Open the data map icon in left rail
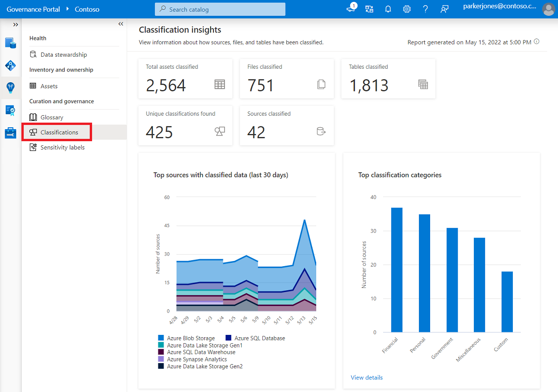Viewport: 558px width, 392px height. click(x=10, y=65)
